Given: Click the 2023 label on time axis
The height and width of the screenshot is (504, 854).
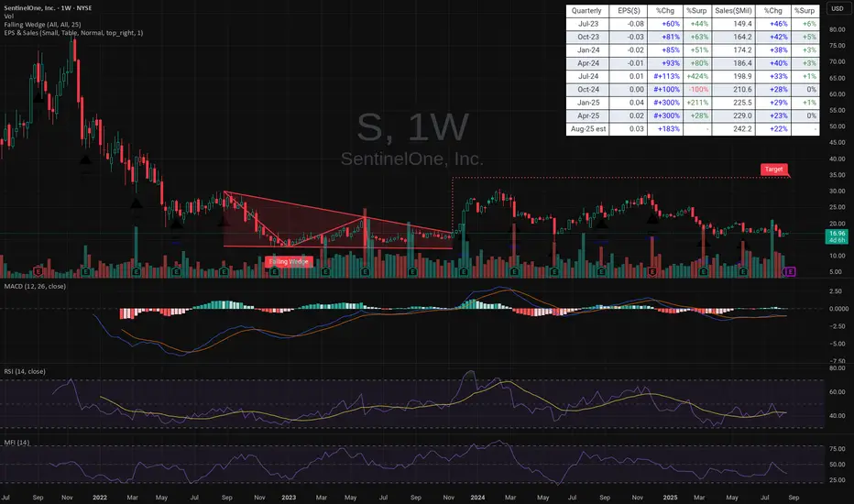Looking at the screenshot, I should pos(289,498).
